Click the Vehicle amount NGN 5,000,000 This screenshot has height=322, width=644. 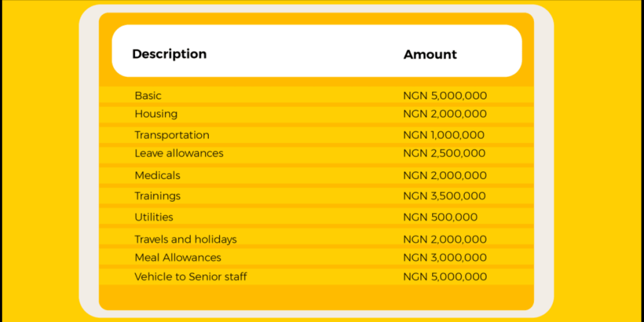tap(445, 277)
